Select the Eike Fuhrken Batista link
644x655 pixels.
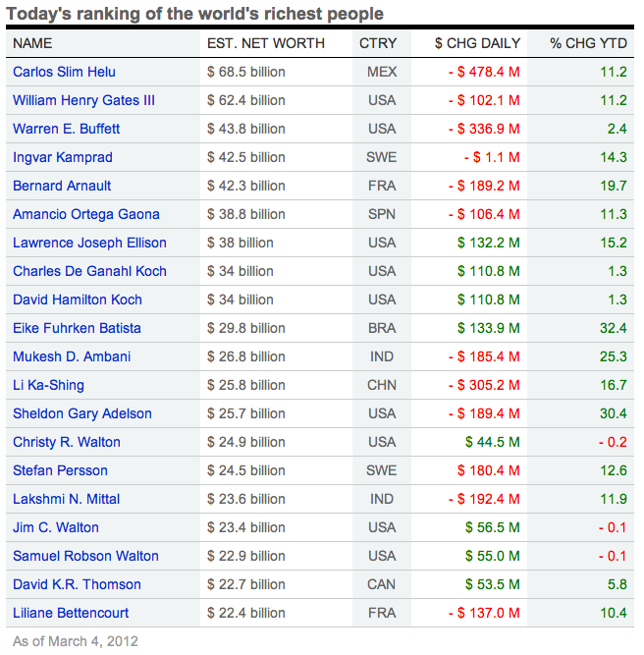click(x=77, y=328)
